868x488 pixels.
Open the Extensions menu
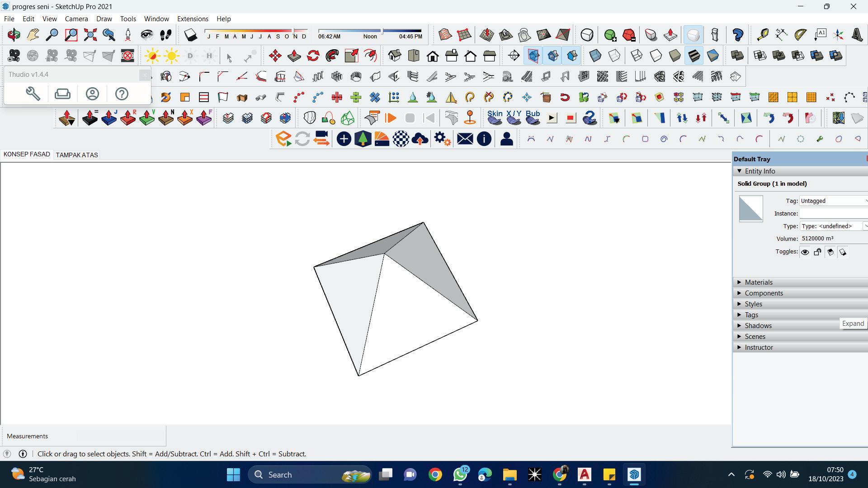click(193, 19)
